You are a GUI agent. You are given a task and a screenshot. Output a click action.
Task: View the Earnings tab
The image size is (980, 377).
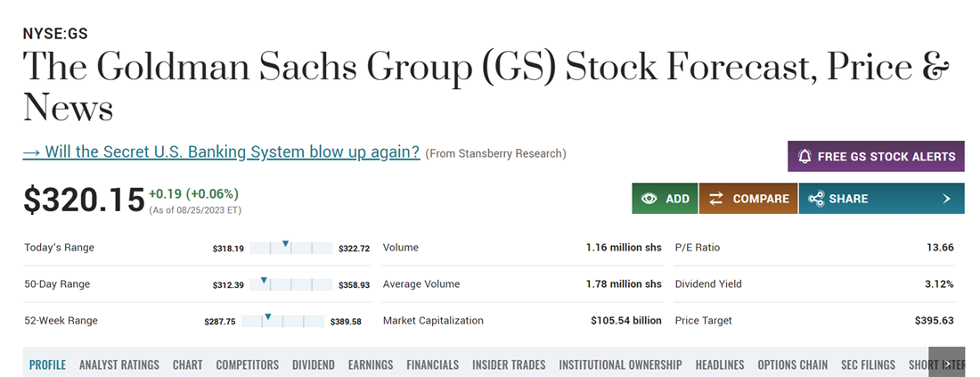click(371, 365)
